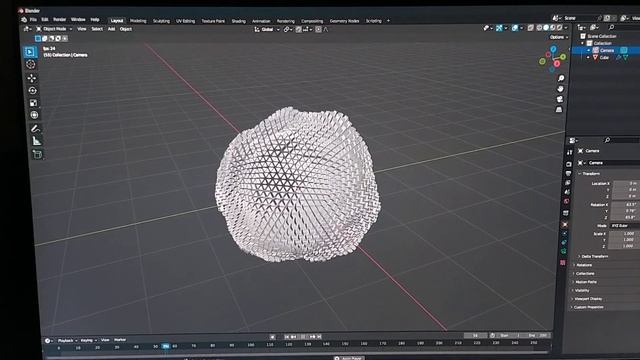
Task: Expand the Viewport Display panel
Action: click(x=587, y=299)
